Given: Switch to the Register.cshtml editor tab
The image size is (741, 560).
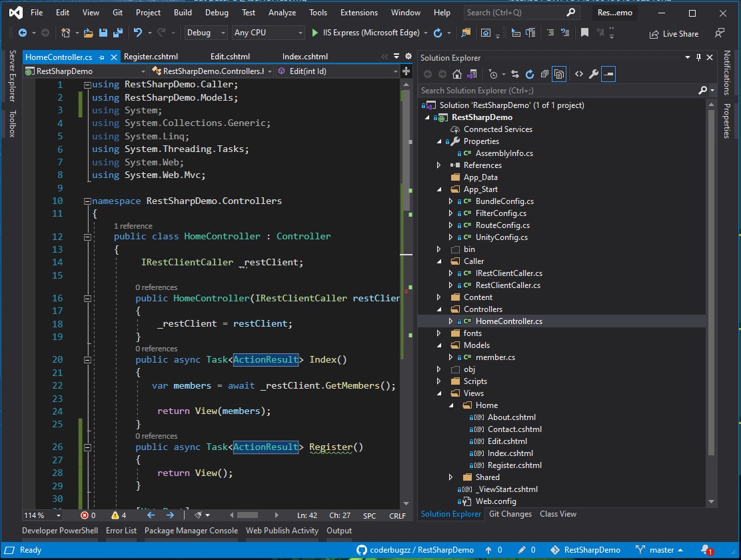Looking at the screenshot, I should click(x=151, y=57).
